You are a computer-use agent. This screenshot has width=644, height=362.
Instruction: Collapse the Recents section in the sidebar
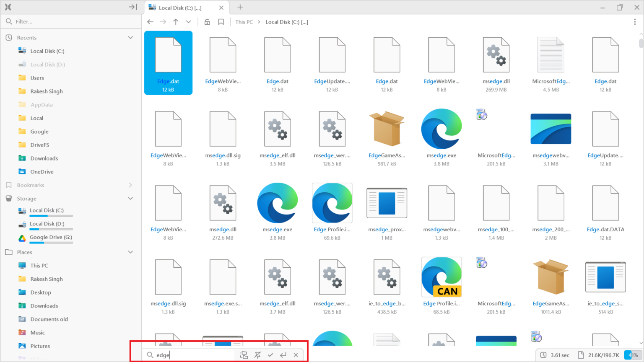tap(130, 37)
